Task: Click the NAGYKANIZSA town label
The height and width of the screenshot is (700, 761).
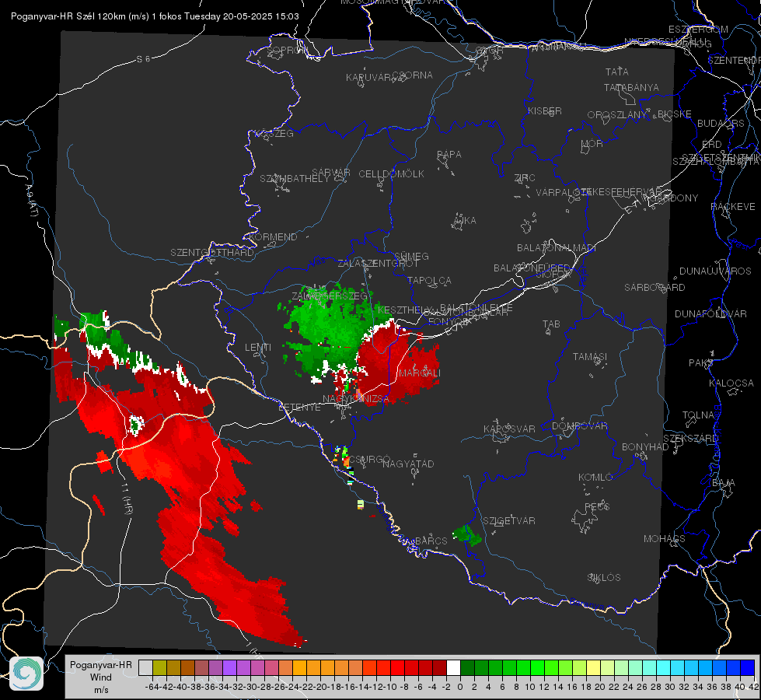Action: (x=356, y=399)
